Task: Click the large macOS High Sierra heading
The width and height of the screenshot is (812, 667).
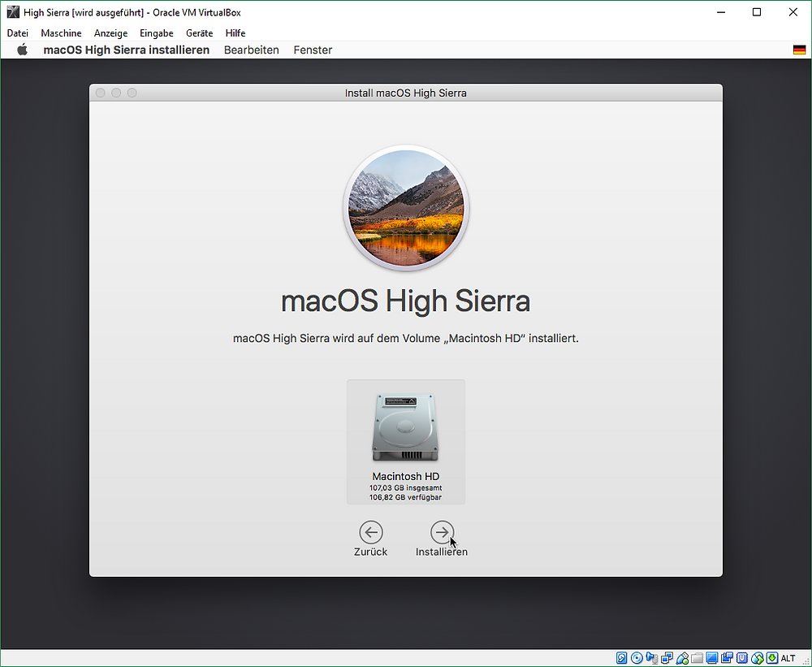Action: 405,301
